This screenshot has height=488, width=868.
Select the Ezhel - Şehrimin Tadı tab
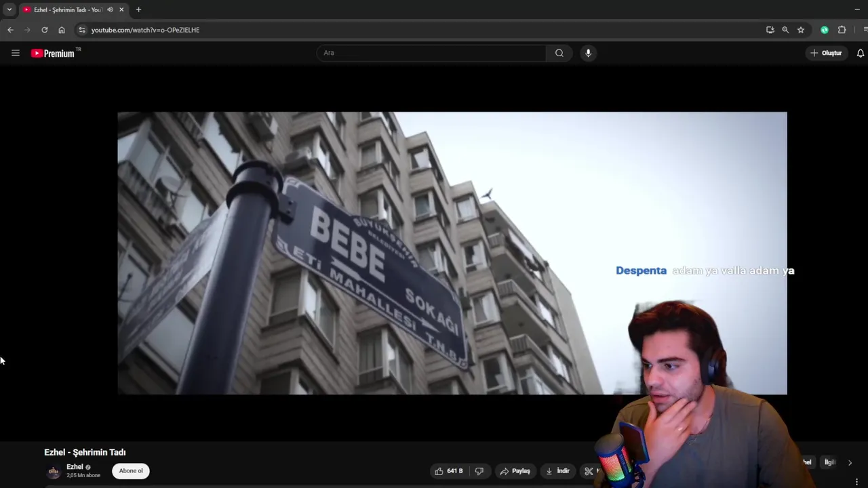[73, 9]
